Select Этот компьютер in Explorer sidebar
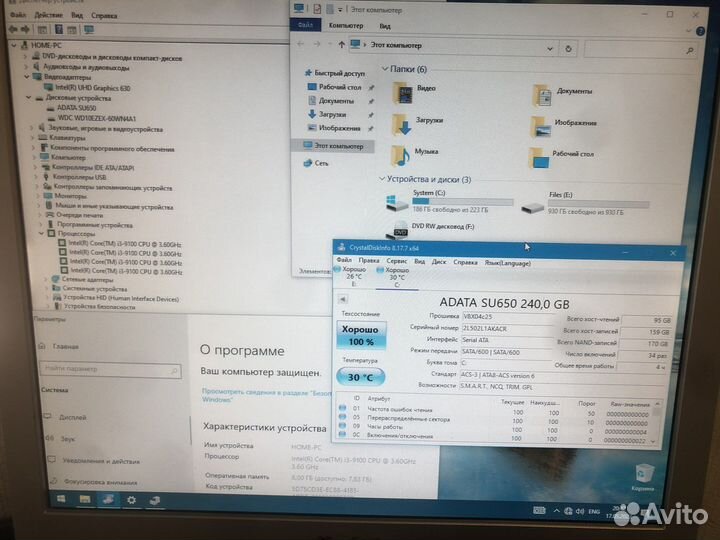 pos(333,146)
